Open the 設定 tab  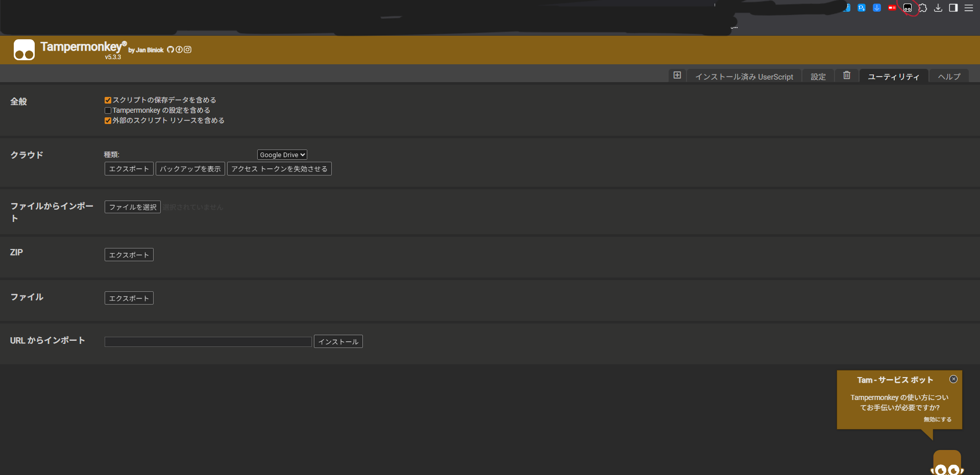coord(818,77)
